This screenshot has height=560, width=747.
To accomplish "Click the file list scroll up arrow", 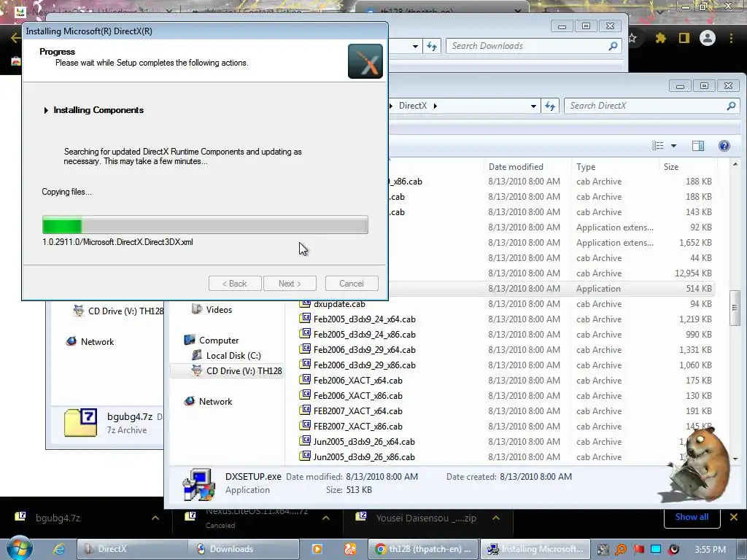I will (x=735, y=164).
